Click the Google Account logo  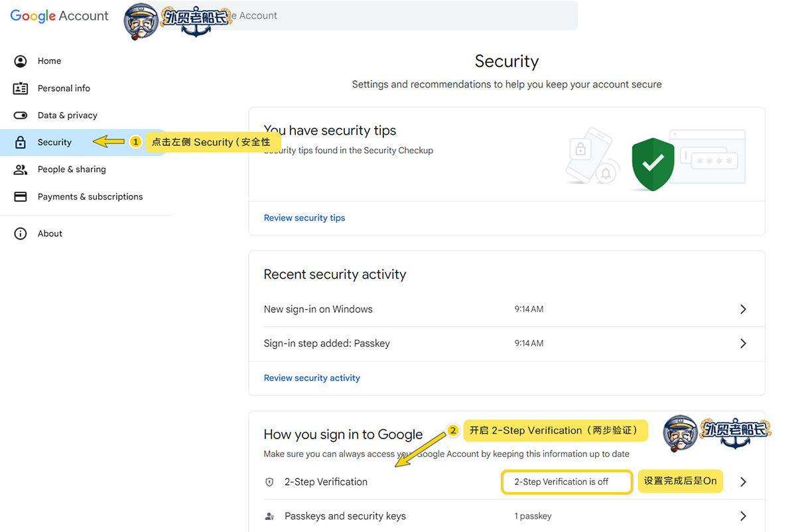click(60, 16)
